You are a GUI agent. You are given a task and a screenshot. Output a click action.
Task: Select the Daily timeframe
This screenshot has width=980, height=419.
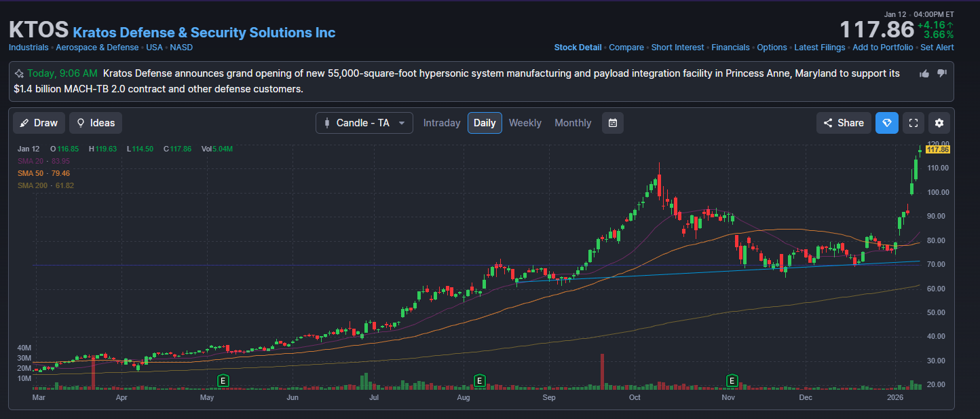pos(485,123)
